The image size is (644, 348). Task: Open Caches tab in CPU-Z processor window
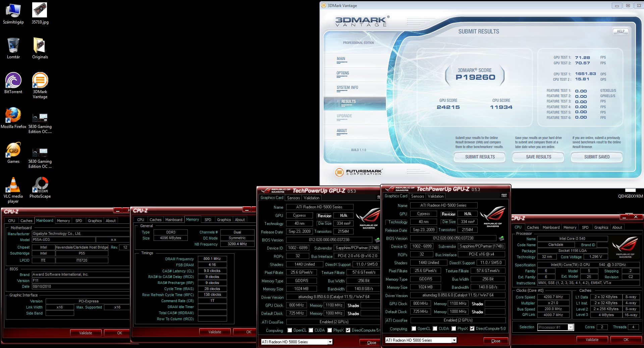click(533, 227)
